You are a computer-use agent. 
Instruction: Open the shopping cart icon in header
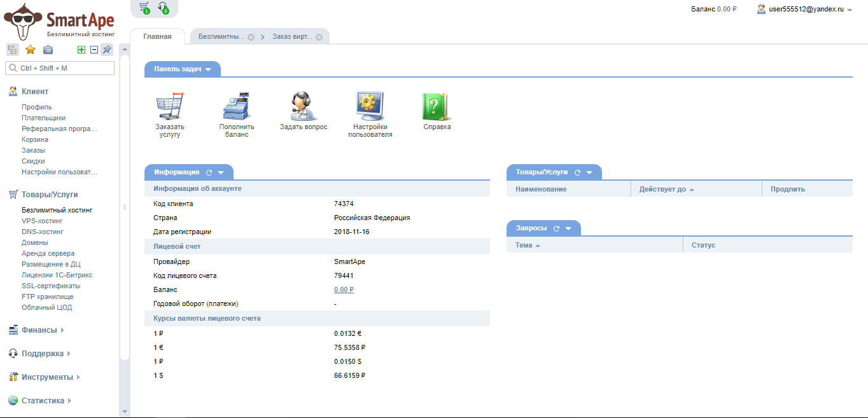[x=144, y=8]
